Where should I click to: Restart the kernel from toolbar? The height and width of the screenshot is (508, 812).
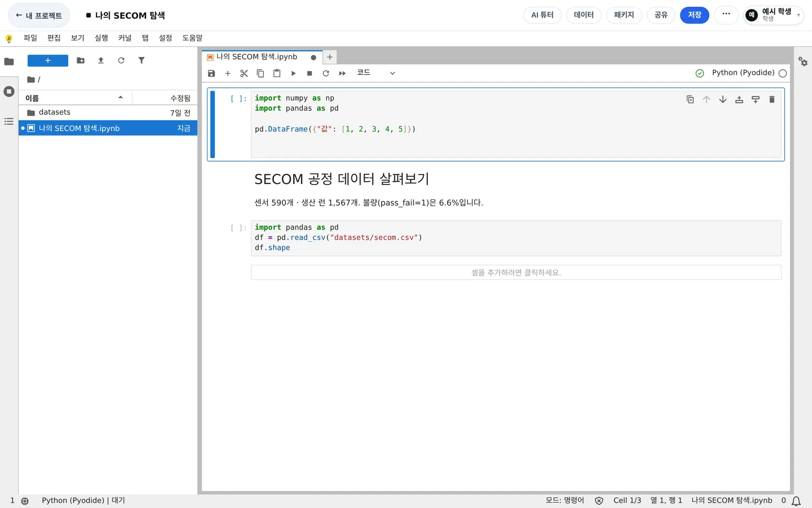click(326, 73)
